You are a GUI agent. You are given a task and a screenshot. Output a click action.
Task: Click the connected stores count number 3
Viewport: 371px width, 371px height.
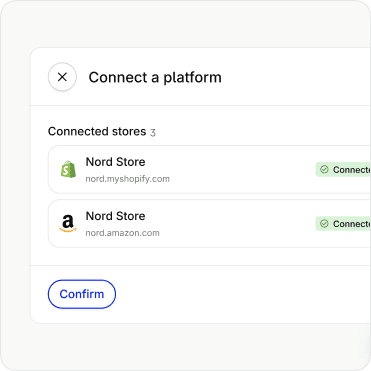153,132
